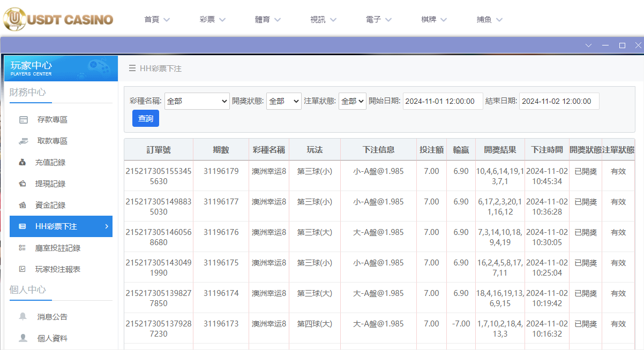Click the 存款專區 deposit icon
The height and width of the screenshot is (350, 644).
tap(23, 119)
